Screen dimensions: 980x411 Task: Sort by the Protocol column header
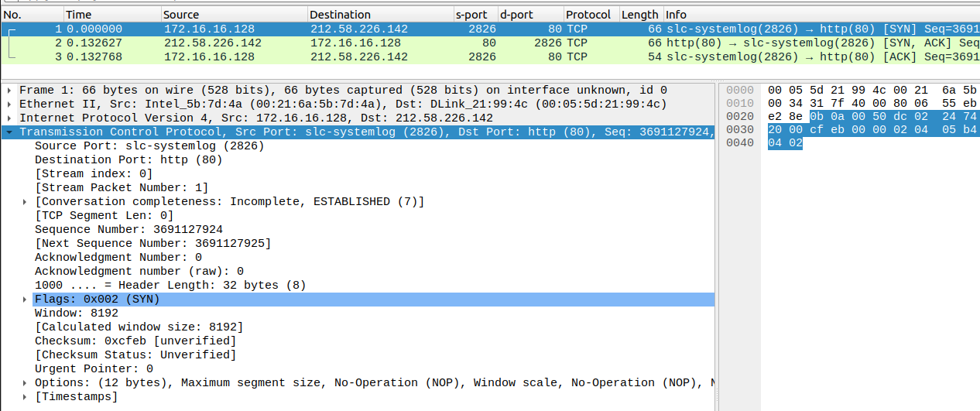point(590,15)
